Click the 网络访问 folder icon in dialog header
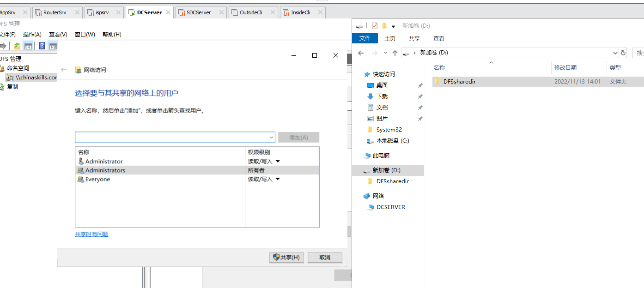The width and height of the screenshot is (644, 288). [78, 70]
